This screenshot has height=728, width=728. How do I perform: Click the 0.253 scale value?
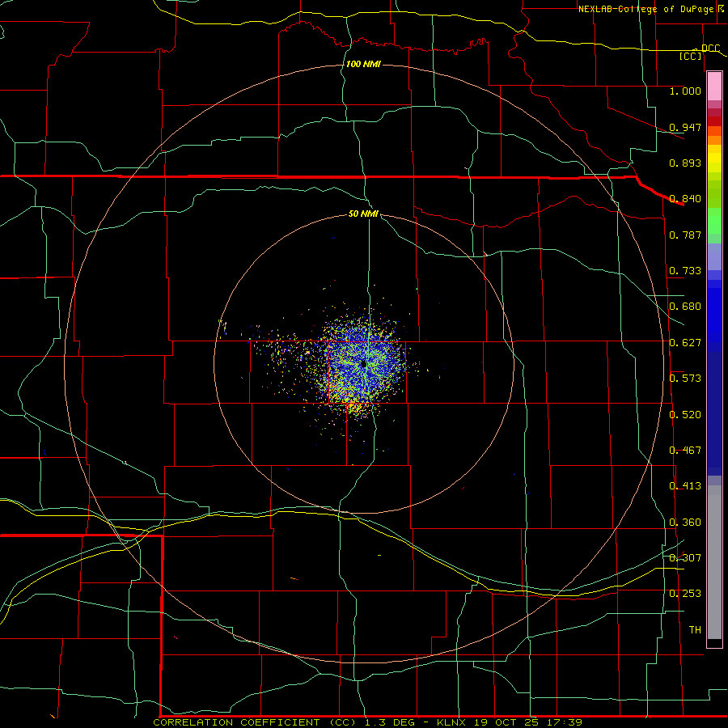685,594
